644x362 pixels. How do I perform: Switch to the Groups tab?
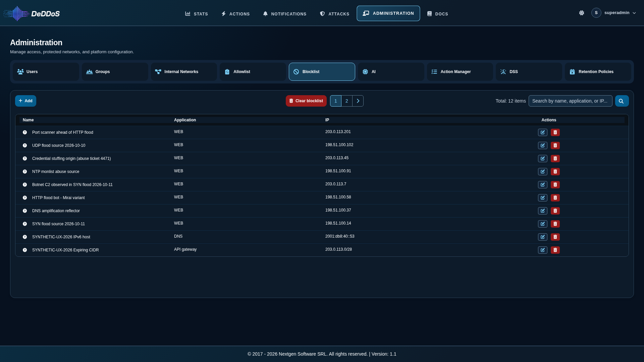point(115,72)
